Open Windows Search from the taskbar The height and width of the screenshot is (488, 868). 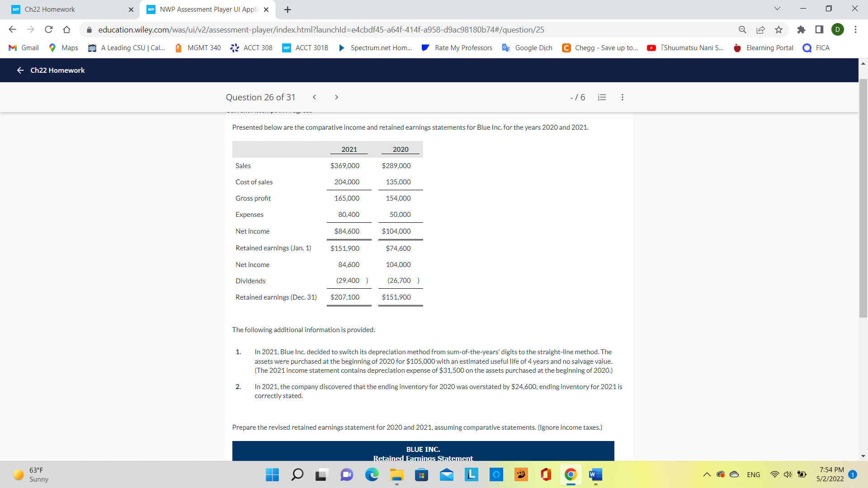pos(297,474)
